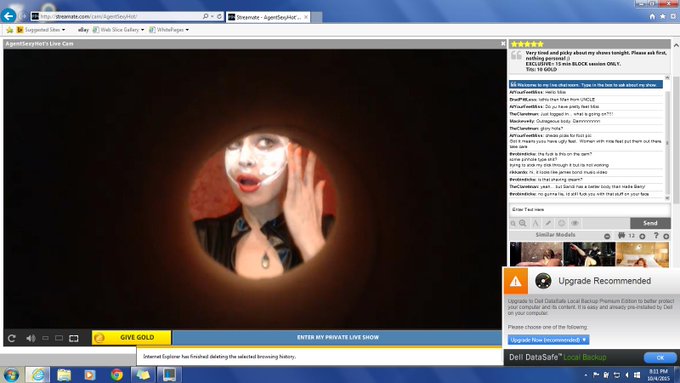
Task: Click the circle icon next to viewer count
Action: 642,236
